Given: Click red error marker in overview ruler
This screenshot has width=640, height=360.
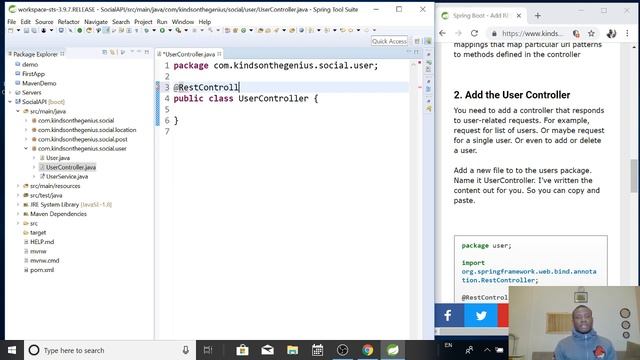Looking at the screenshot, I should (x=420, y=87).
